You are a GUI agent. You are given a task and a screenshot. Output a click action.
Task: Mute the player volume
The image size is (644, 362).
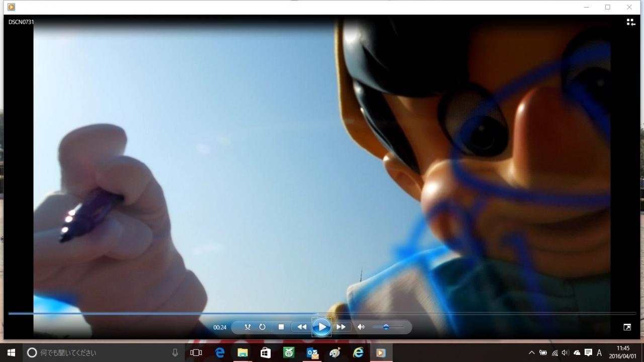point(361,327)
